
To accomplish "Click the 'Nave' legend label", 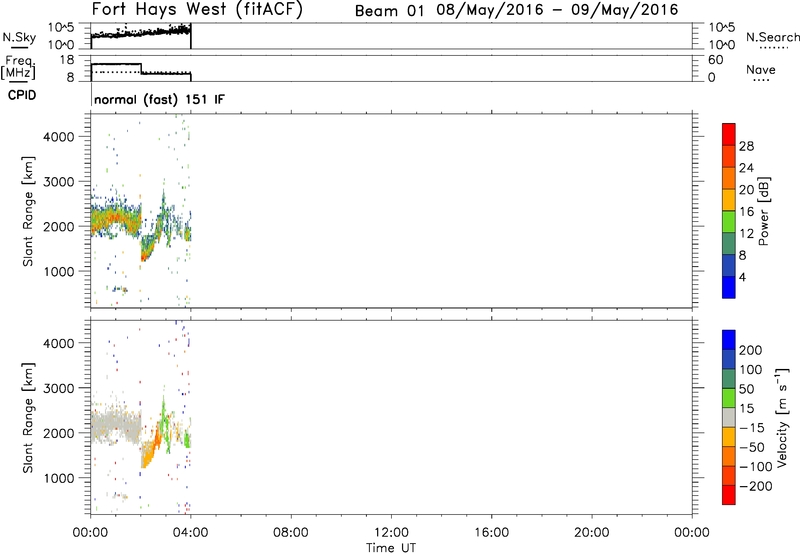I will [x=761, y=69].
